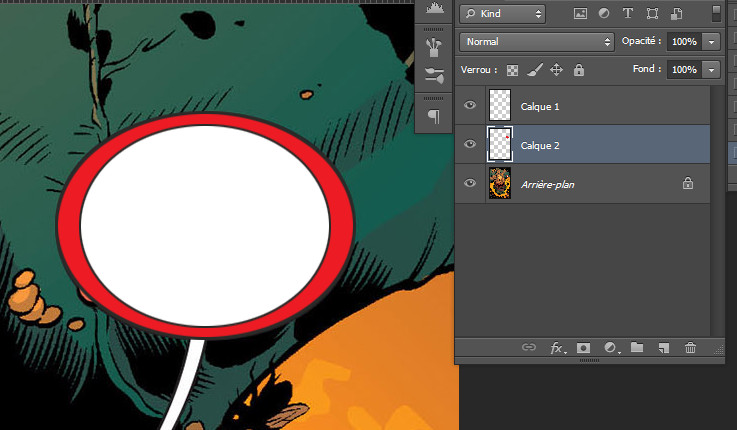Filter layers by type layers icon
The height and width of the screenshot is (430, 737).
pyautogui.click(x=627, y=14)
